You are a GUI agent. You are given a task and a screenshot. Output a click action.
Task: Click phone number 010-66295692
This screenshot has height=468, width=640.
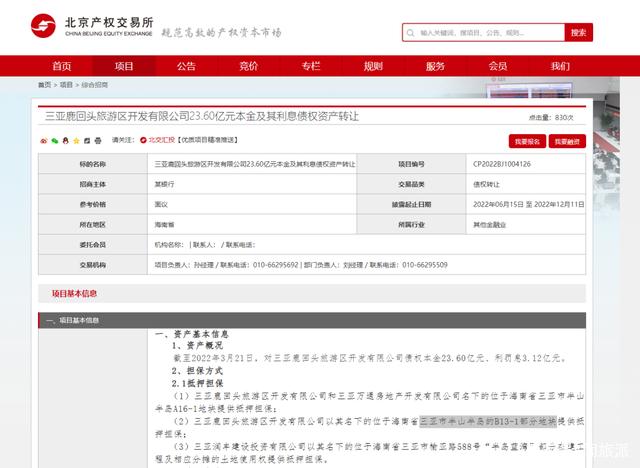276,265
